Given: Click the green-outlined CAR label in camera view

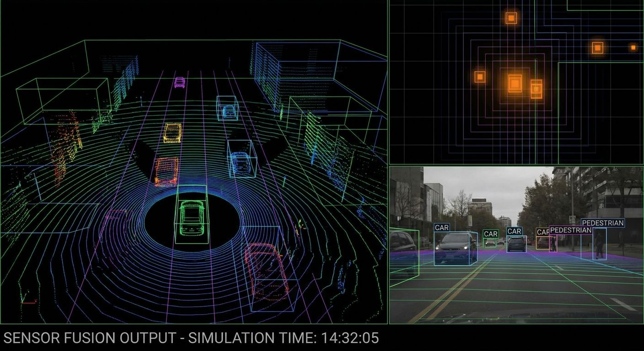Looking at the screenshot, I should click(491, 234).
